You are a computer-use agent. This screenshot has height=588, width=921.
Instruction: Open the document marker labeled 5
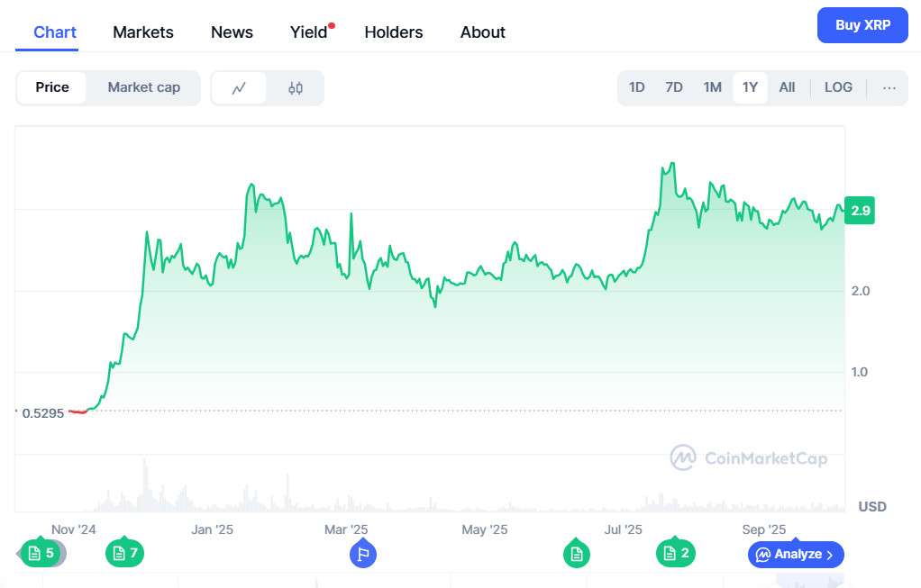tap(41, 553)
